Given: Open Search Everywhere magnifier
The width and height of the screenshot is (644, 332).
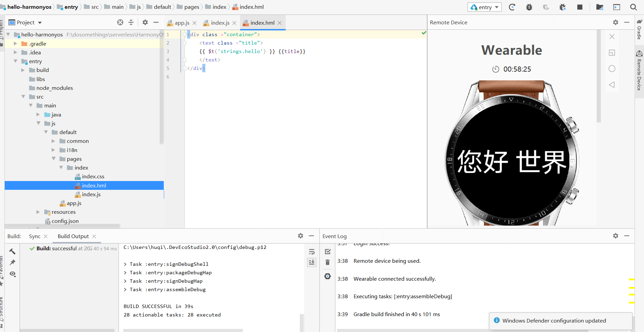Looking at the screenshot, I should tap(634, 7).
